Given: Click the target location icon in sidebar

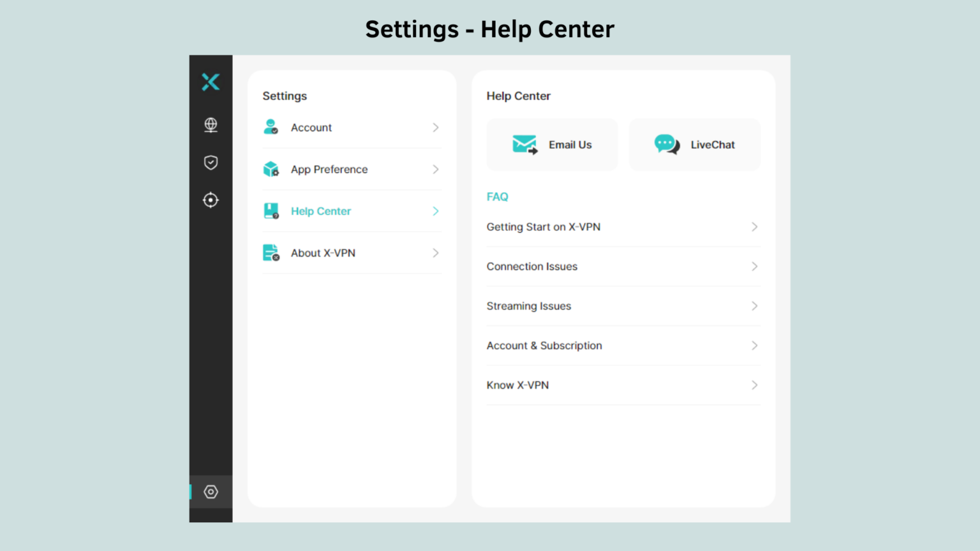Looking at the screenshot, I should (x=211, y=200).
